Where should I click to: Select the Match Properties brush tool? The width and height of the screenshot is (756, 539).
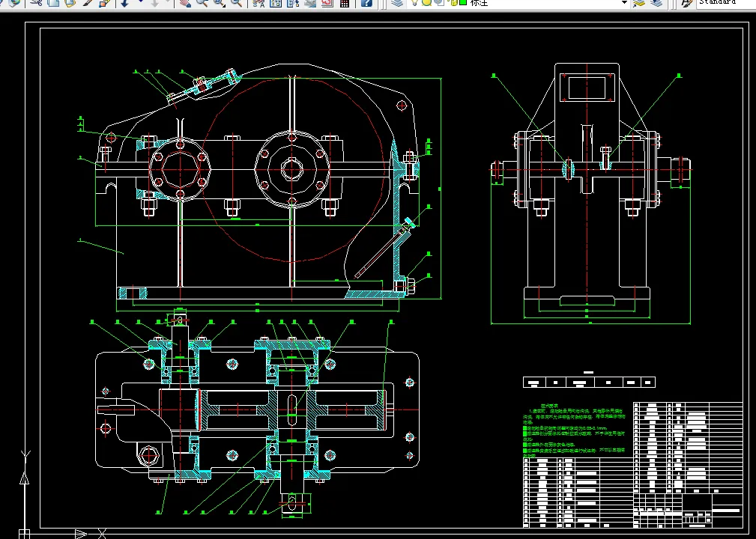pyautogui.click(x=88, y=3)
